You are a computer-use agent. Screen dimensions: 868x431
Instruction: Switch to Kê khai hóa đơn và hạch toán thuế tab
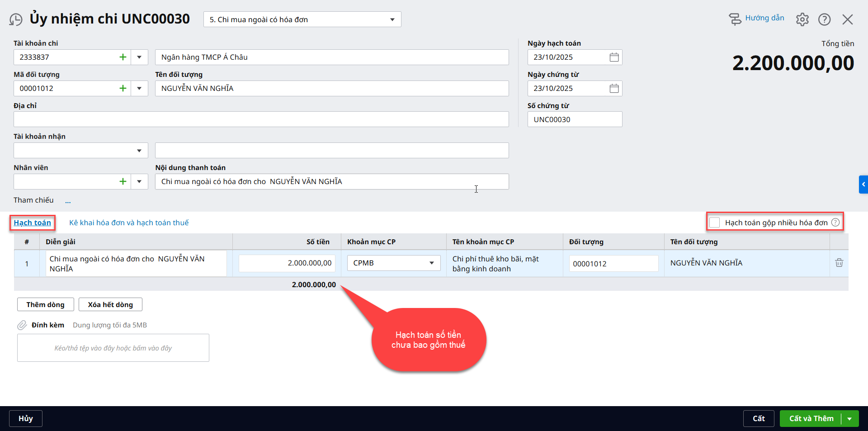tap(129, 223)
